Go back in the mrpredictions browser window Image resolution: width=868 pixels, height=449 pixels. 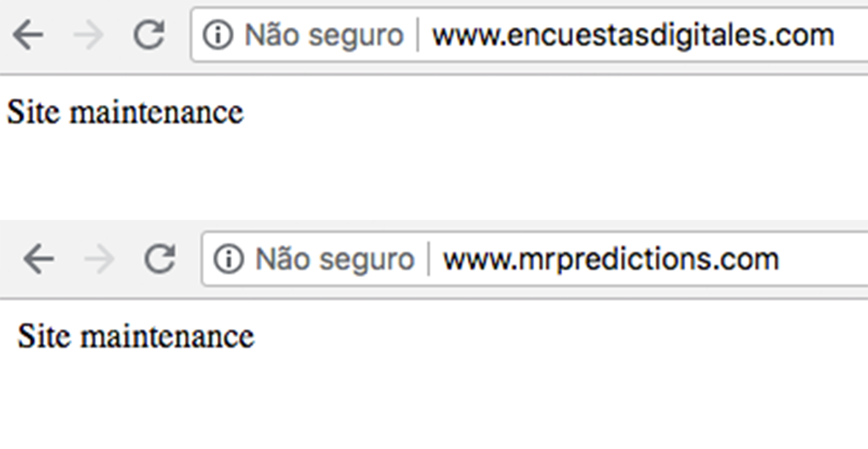(39, 259)
